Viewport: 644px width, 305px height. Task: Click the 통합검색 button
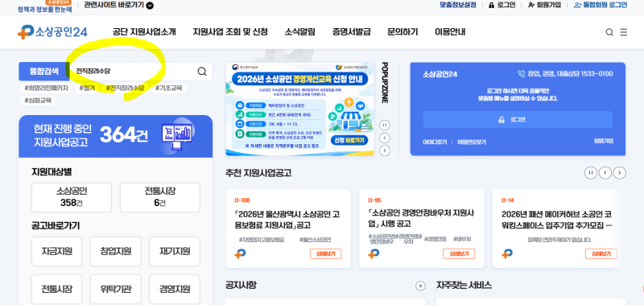click(44, 72)
